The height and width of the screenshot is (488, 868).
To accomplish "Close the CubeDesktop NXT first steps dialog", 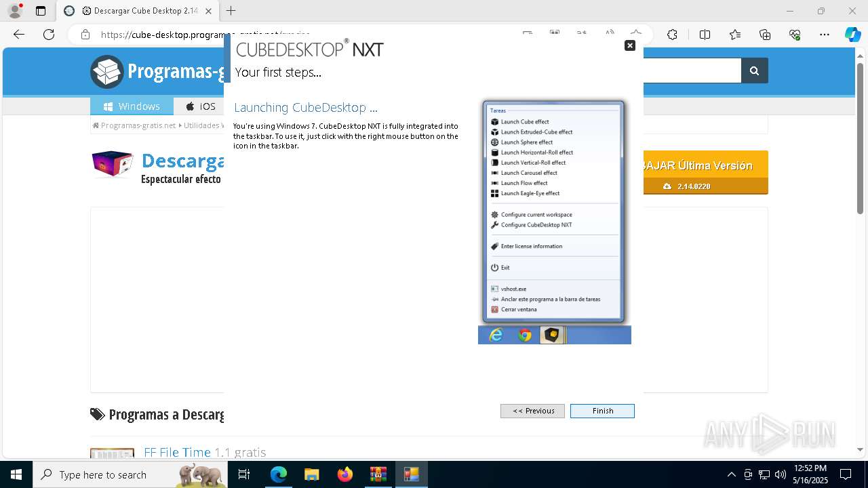I will [x=630, y=45].
